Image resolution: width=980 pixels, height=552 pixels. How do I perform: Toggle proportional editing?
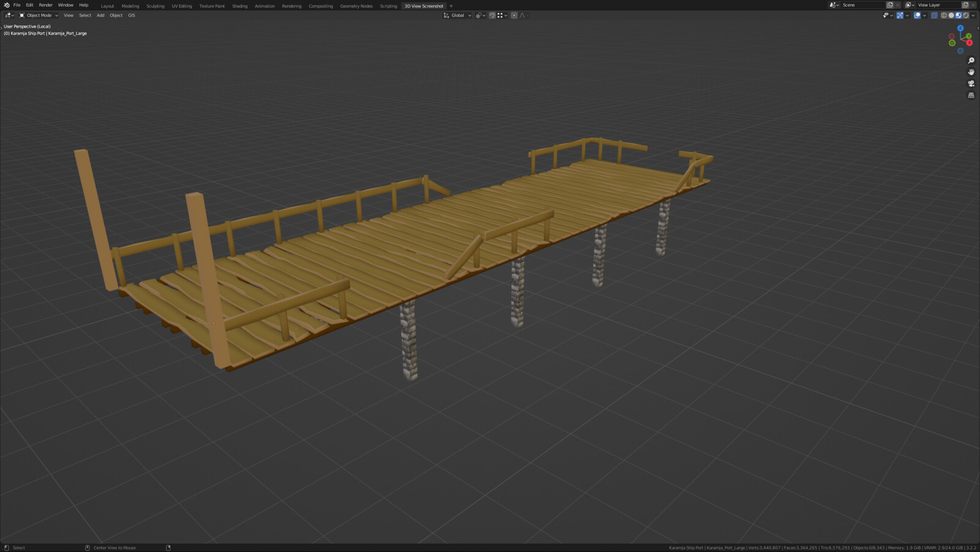pyautogui.click(x=514, y=15)
